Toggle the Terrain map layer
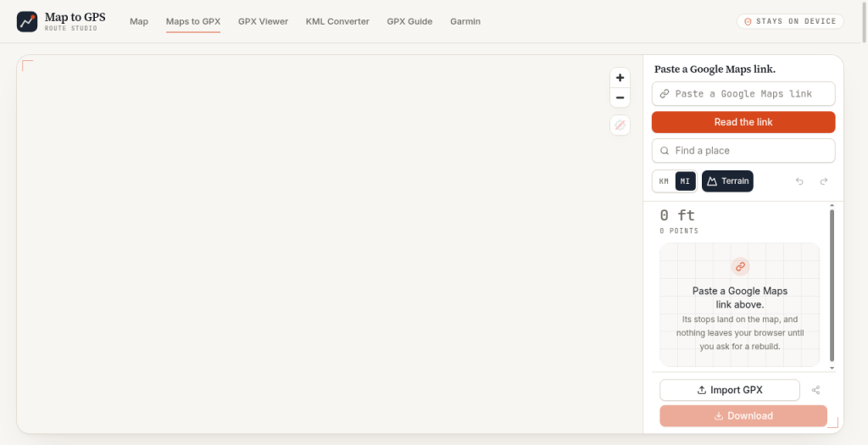This screenshot has width=868, height=445. [727, 181]
